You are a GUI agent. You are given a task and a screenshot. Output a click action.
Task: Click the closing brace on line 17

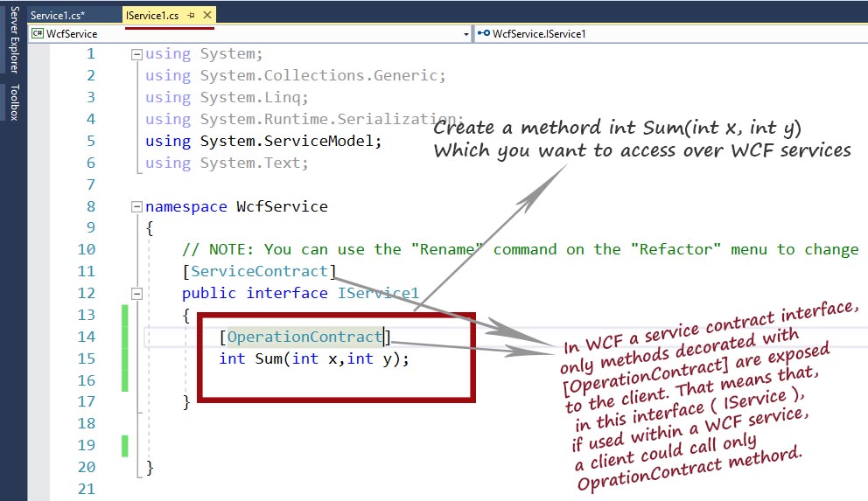pos(186,402)
